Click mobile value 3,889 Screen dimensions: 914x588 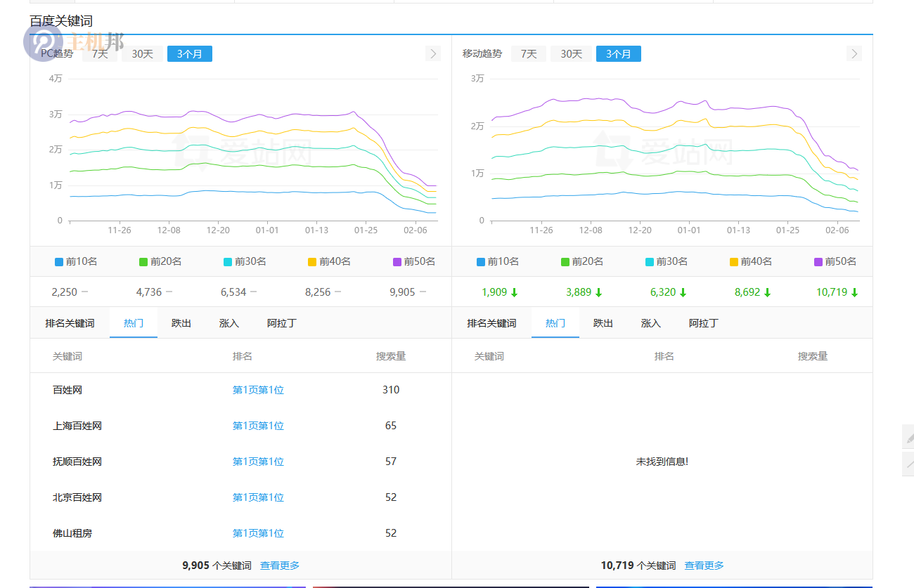coord(579,292)
